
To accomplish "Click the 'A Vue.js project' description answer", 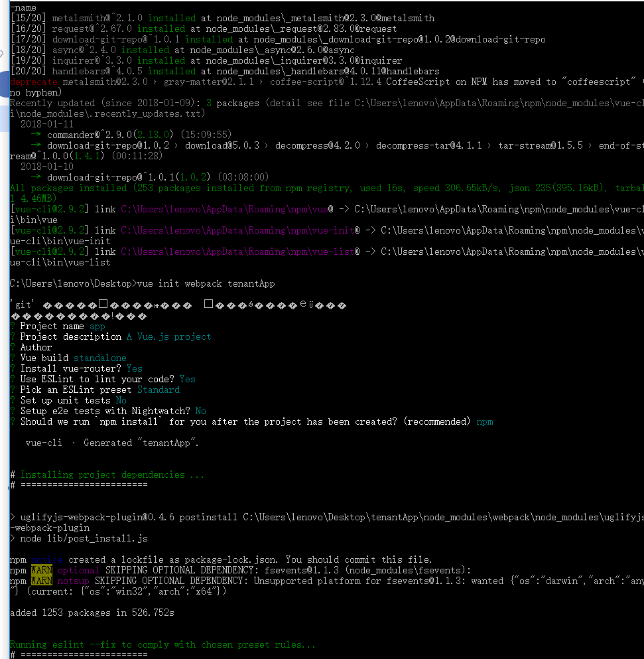I will tap(168, 337).
